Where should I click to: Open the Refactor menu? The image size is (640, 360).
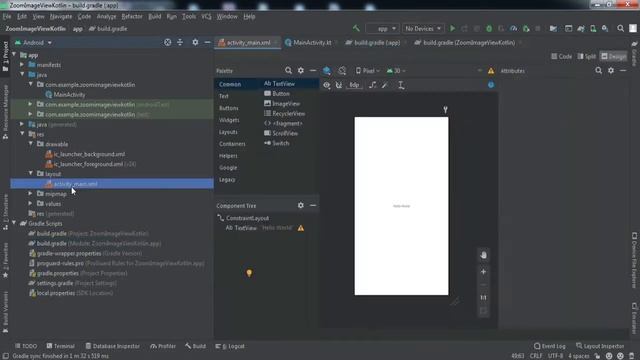point(132,16)
